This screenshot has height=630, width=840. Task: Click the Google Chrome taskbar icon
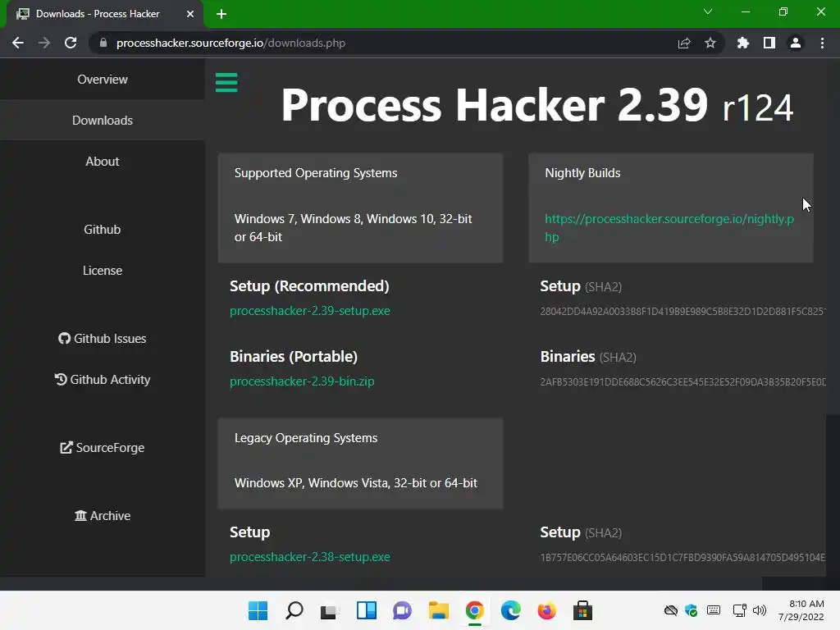tap(475, 610)
